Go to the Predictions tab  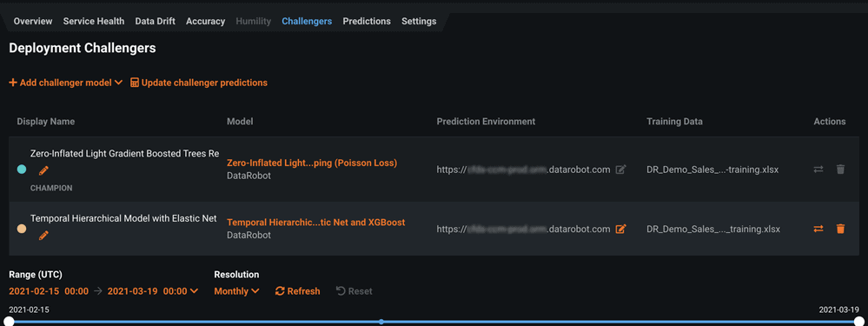click(367, 21)
